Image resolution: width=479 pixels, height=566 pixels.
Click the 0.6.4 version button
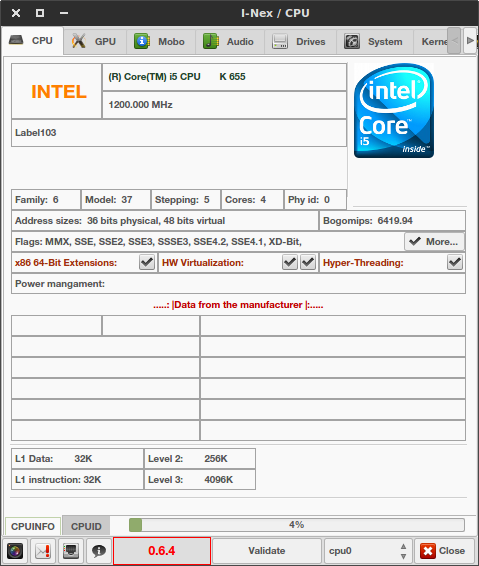[x=162, y=551]
